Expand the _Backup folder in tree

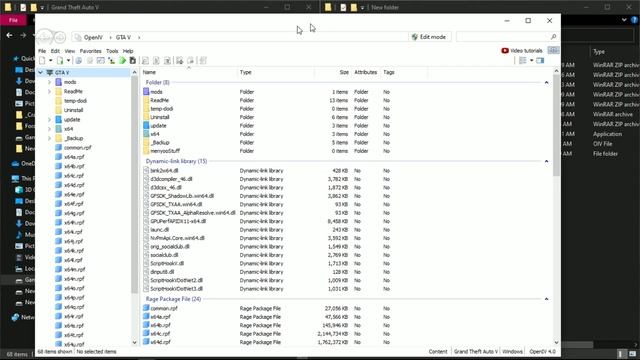click(x=49, y=138)
